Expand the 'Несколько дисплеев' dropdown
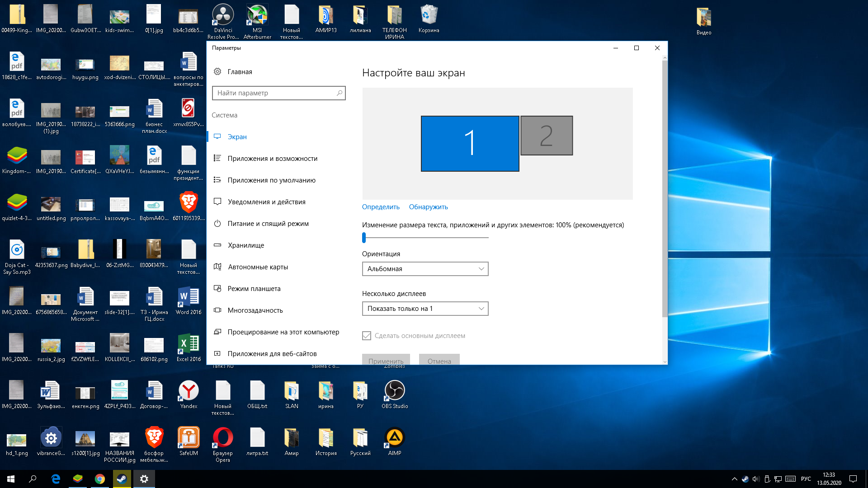 point(425,308)
